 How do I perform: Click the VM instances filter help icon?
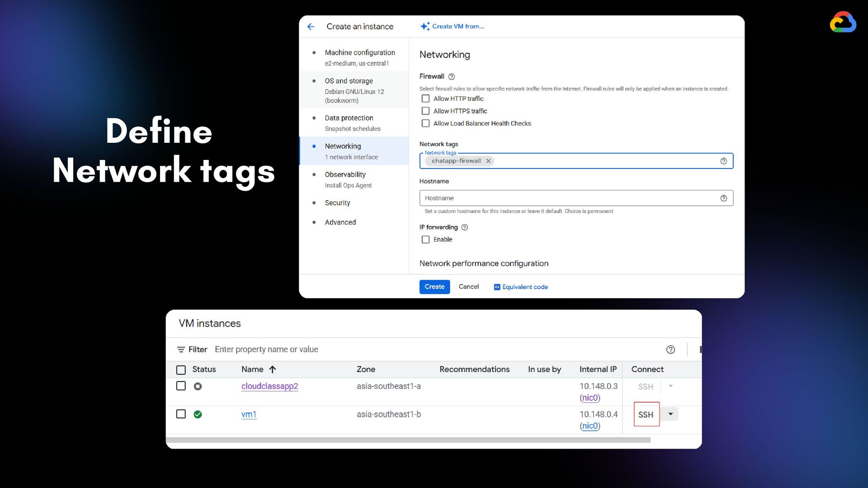click(670, 349)
